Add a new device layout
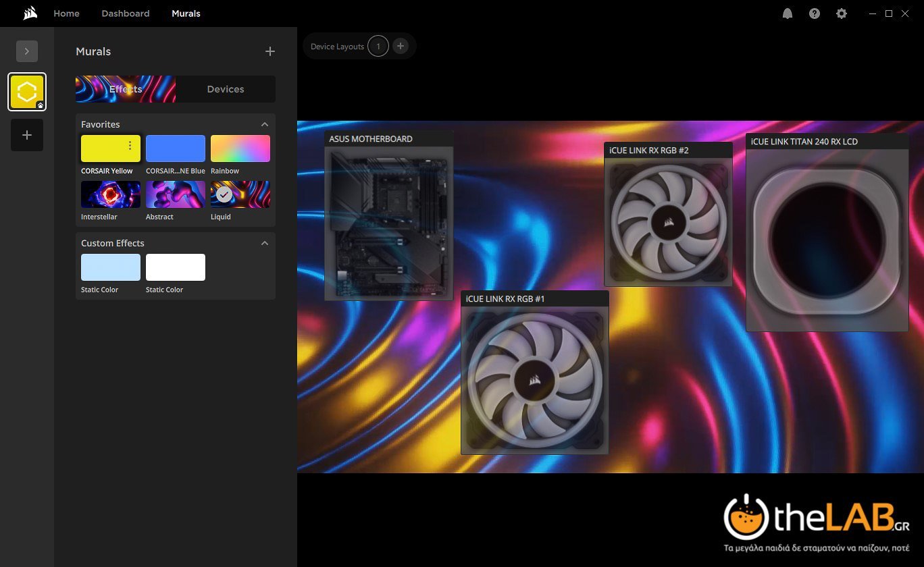The width and height of the screenshot is (924, 567). (401, 47)
